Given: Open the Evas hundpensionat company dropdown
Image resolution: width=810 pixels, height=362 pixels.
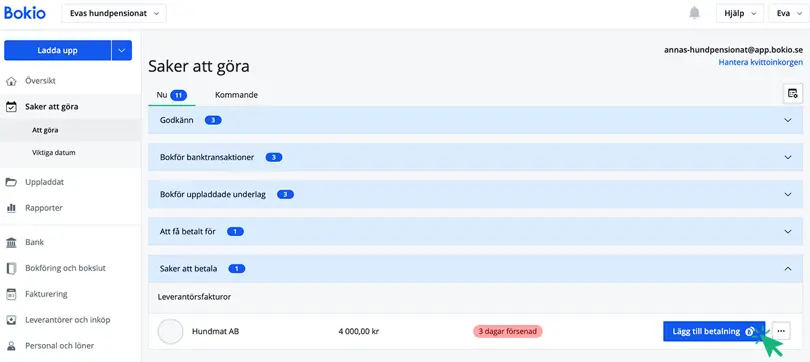Looking at the screenshot, I should point(114,13).
